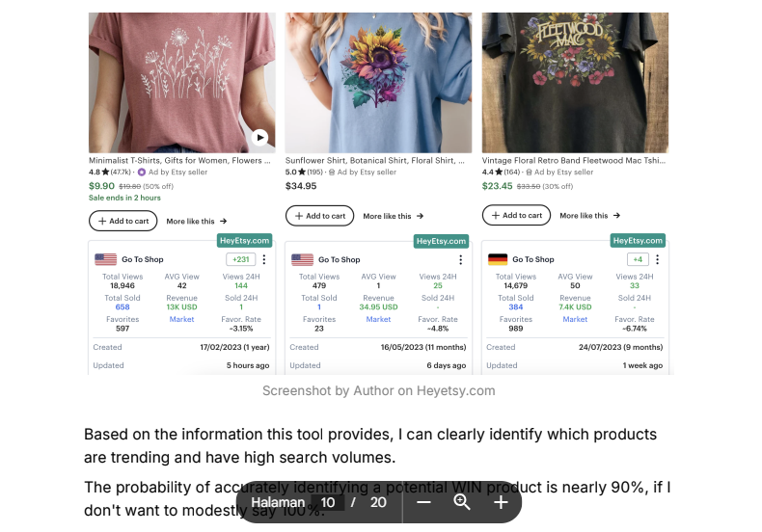This screenshot has width=762, height=532.
Task: Open the Market link in the 13K USD card
Action: pyautogui.click(x=181, y=319)
